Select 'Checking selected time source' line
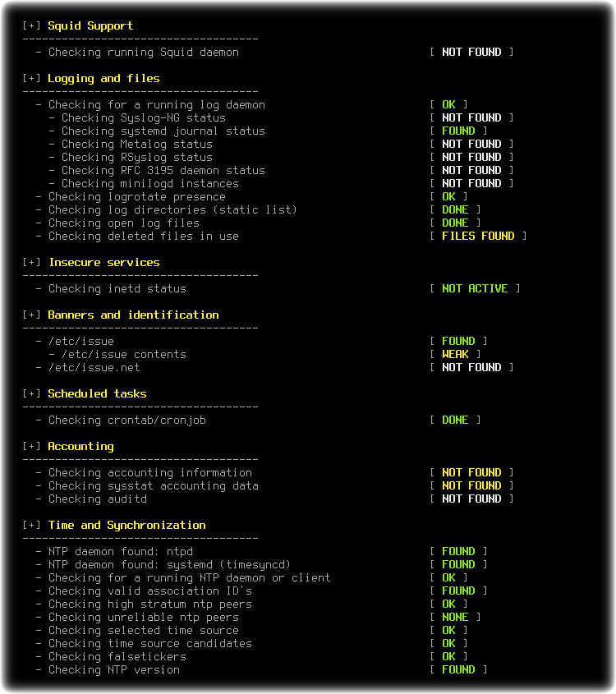This screenshot has width=616, height=694. (144, 631)
